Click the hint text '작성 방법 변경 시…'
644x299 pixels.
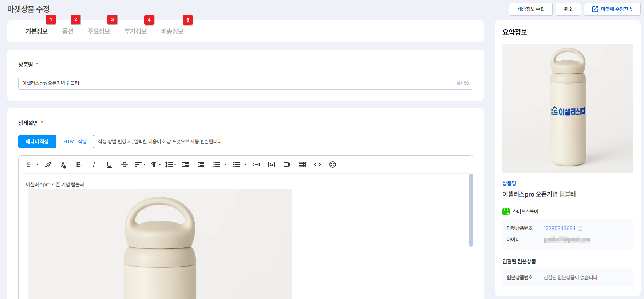click(160, 141)
